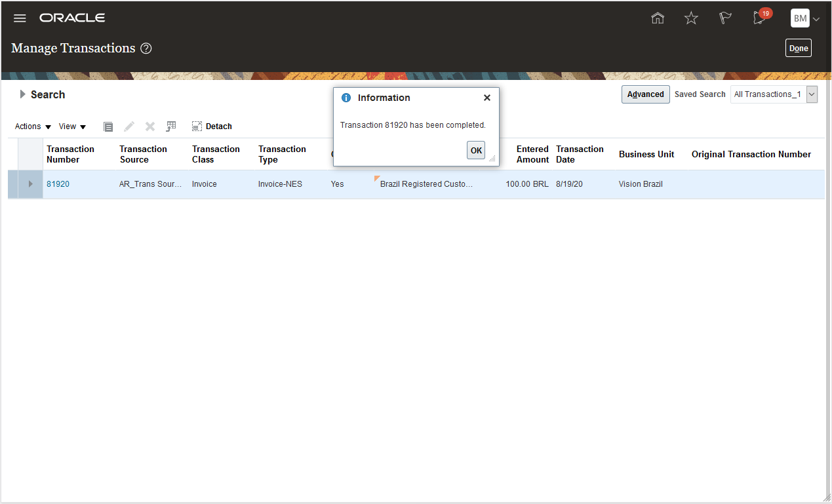
Task: Select the Yes complete cell
Action: click(338, 184)
